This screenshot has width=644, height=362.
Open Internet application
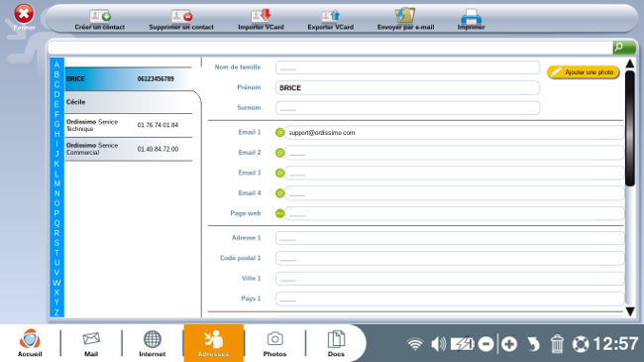pyautogui.click(x=152, y=343)
